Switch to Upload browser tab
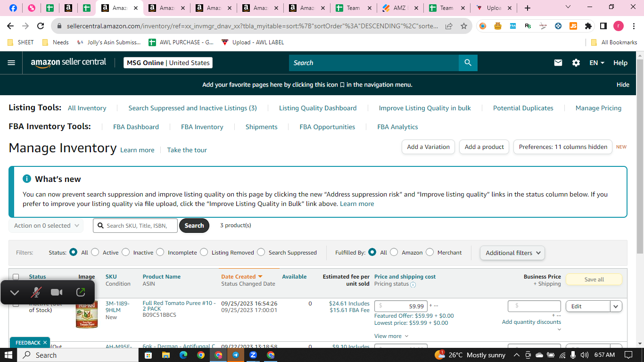Image resolution: width=644 pixels, height=362 pixels. [x=494, y=8]
